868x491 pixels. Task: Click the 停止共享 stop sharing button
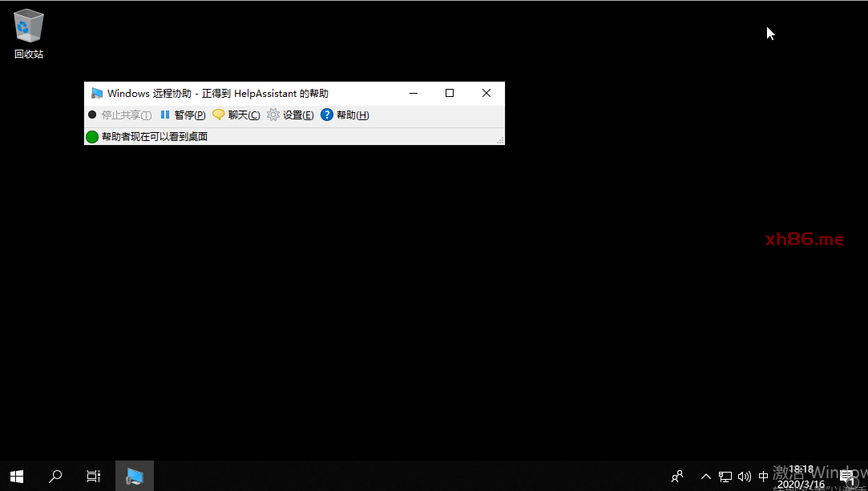tap(119, 115)
